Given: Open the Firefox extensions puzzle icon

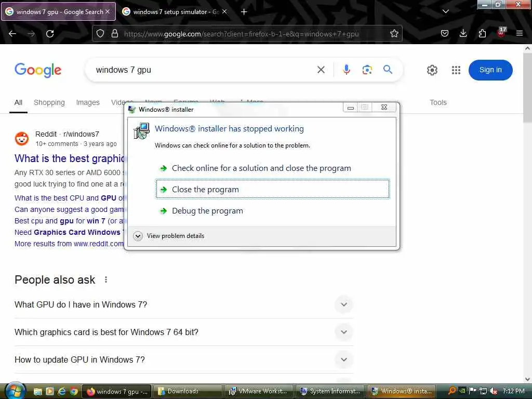Looking at the screenshot, I should click(482, 33).
